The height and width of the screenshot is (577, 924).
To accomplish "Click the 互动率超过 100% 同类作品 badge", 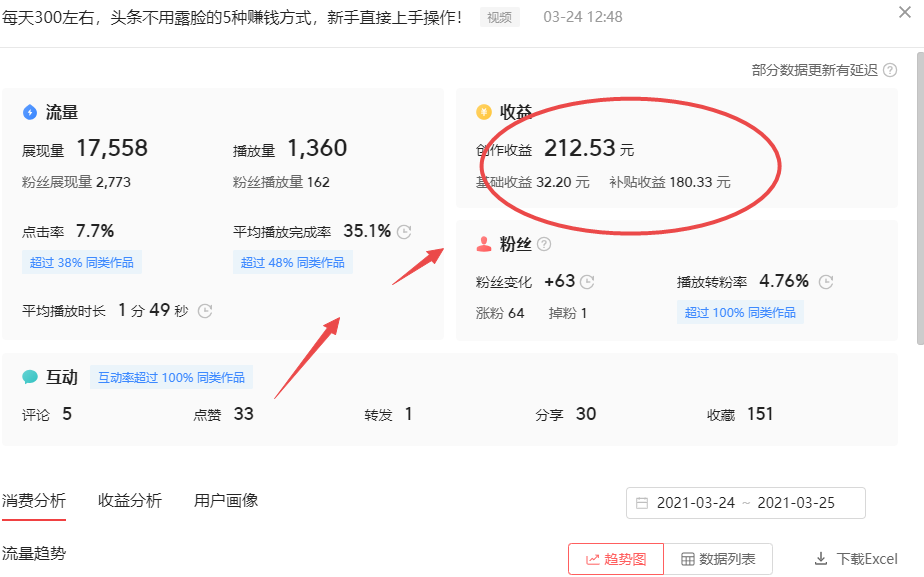I will (173, 376).
